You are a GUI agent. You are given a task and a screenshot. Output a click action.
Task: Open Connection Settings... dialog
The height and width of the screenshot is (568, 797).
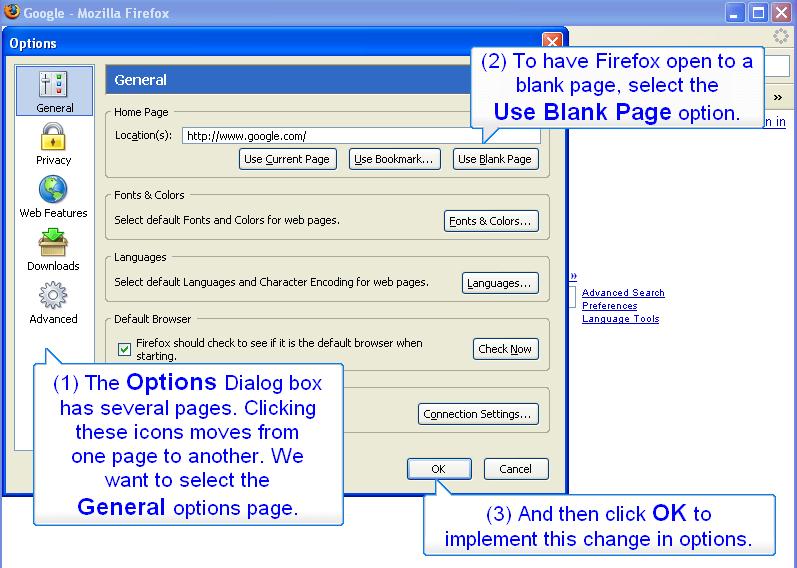(x=478, y=414)
